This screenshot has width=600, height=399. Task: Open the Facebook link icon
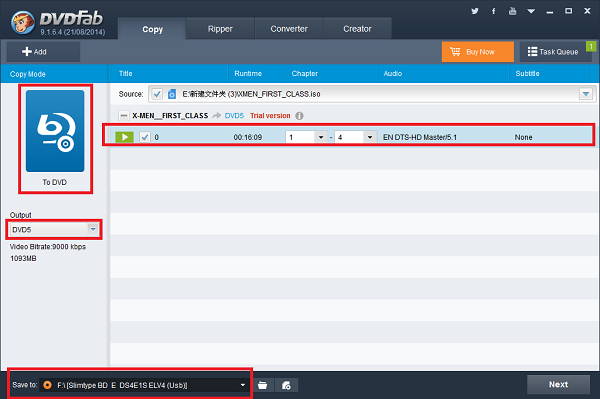(493, 11)
